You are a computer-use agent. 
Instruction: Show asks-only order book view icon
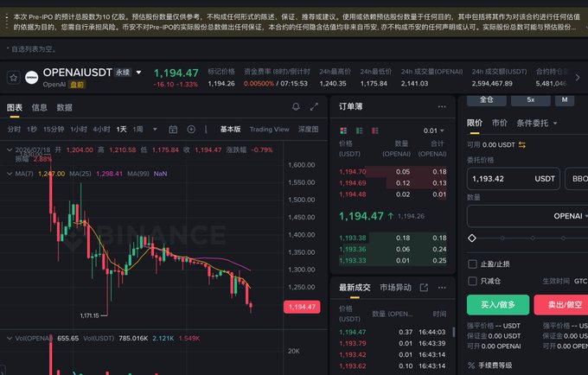(375, 130)
